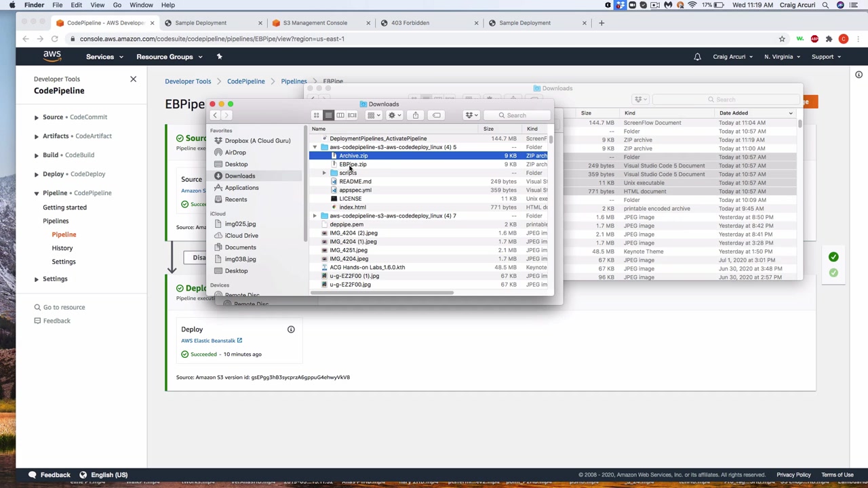This screenshot has height=488, width=868.
Task: Expand the Artifacts CodeArtifact section
Action: click(x=37, y=136)
